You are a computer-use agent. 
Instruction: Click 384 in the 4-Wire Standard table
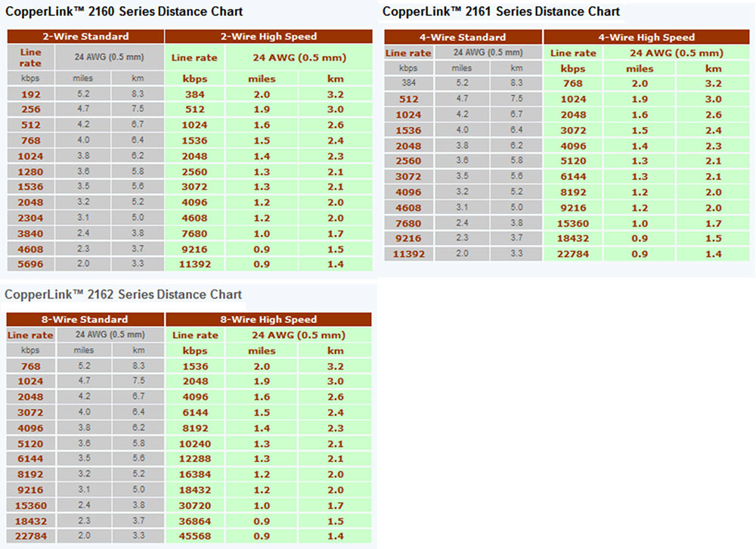[409, 83]
